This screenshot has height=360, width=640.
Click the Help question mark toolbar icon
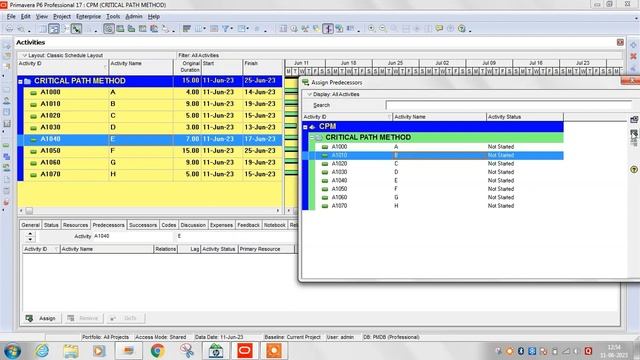click(x=462, y=29)
